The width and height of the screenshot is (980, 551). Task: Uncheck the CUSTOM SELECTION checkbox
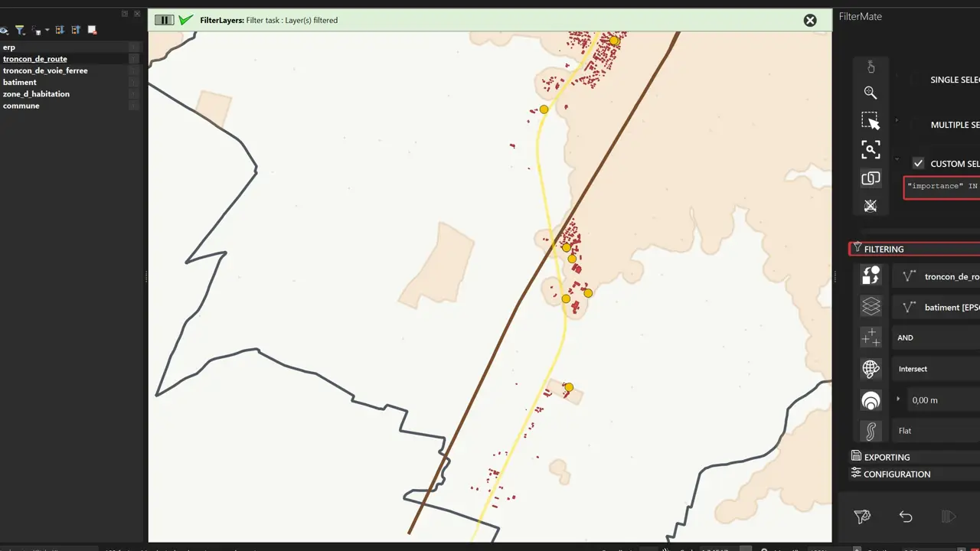919,163
